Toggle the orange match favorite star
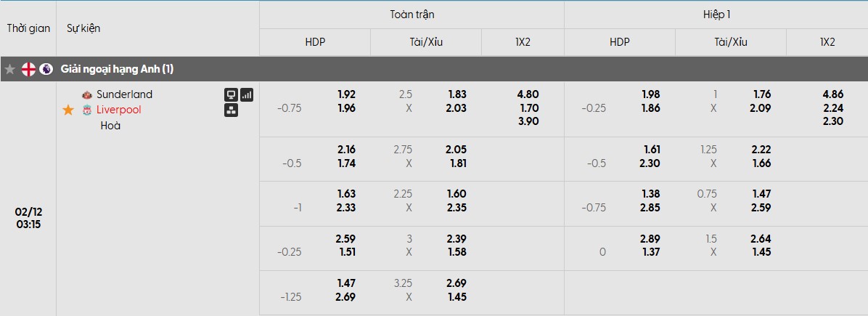868x316 pixels. [x=68, y=110]
